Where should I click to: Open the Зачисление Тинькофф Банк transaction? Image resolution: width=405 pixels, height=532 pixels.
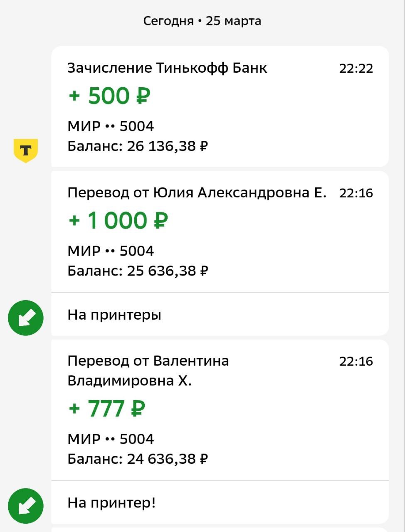click(x=220, y=107)
